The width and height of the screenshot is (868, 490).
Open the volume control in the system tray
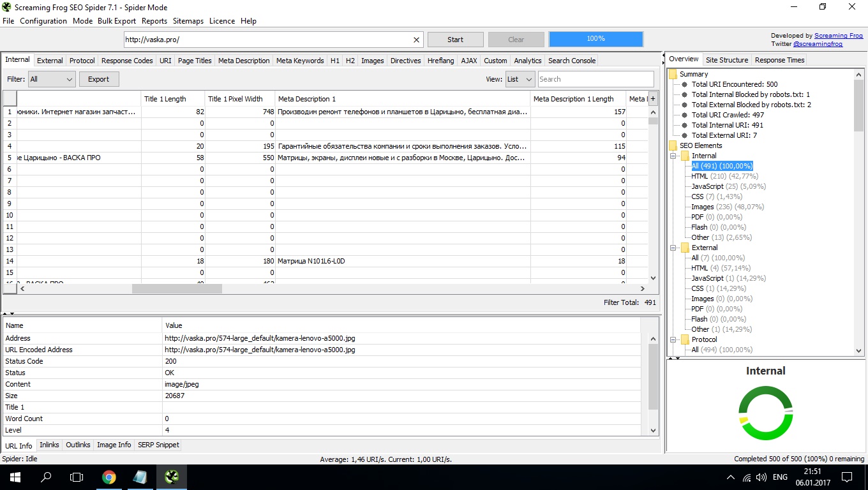coord(761,477)
